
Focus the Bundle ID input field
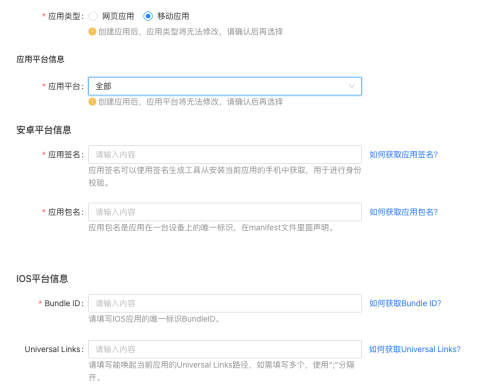click(x=225, y=303)
